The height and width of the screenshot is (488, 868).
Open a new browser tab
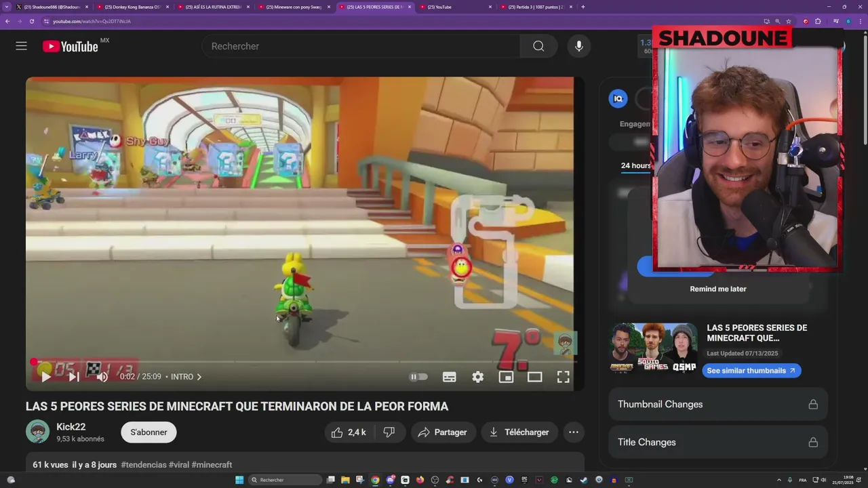pyautogui.click(x=583, y=7)
